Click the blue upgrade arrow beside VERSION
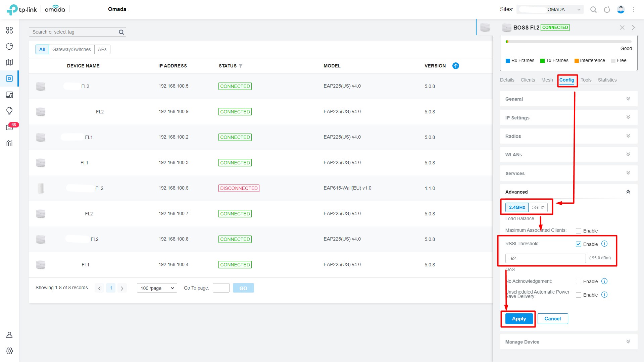The height and width of the screenshot is (362, 644). tap(455, 66)
